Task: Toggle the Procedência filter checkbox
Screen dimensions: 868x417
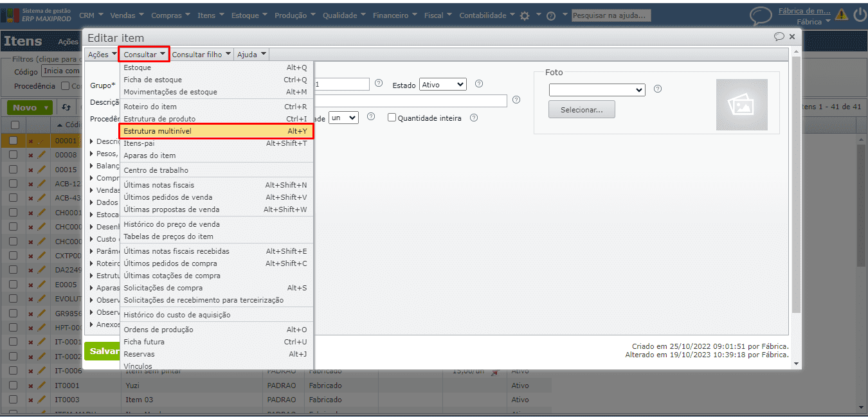Action: 66,86
